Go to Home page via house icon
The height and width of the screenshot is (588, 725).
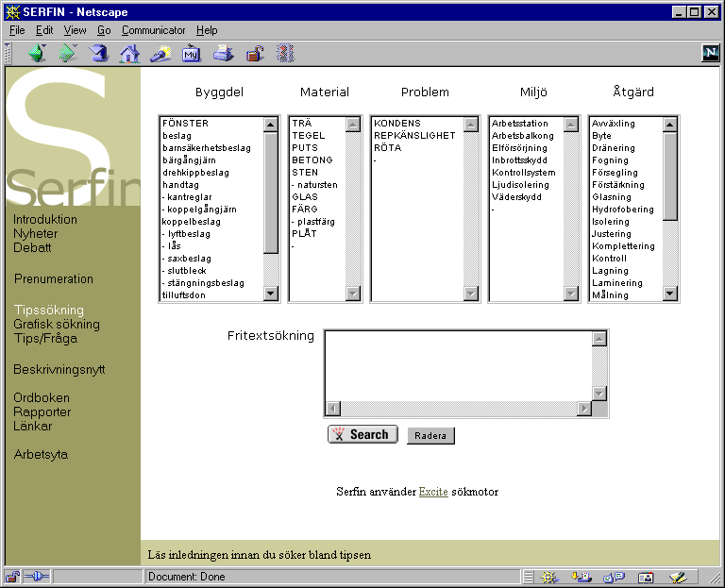pyautogui.click(x=129, y=53)
